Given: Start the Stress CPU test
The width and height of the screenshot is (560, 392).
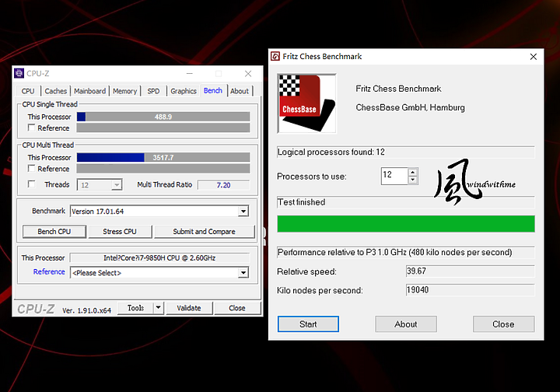Looking at the screenshot, I should tap(120, 231).
